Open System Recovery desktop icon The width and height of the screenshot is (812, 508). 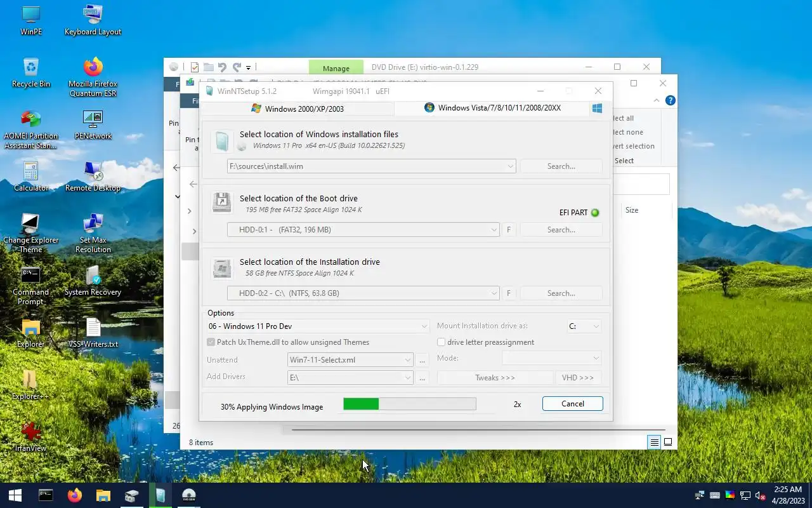click(x=93, y=281)
